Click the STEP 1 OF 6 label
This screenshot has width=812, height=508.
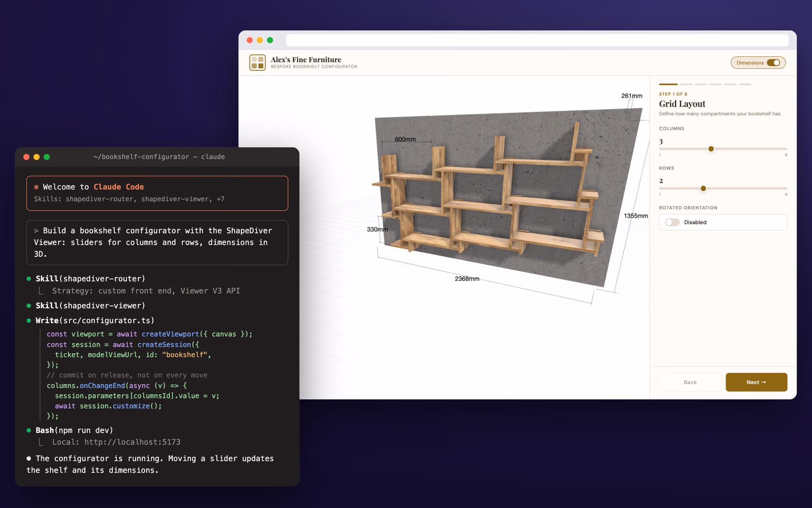click(x=673, y=94)
